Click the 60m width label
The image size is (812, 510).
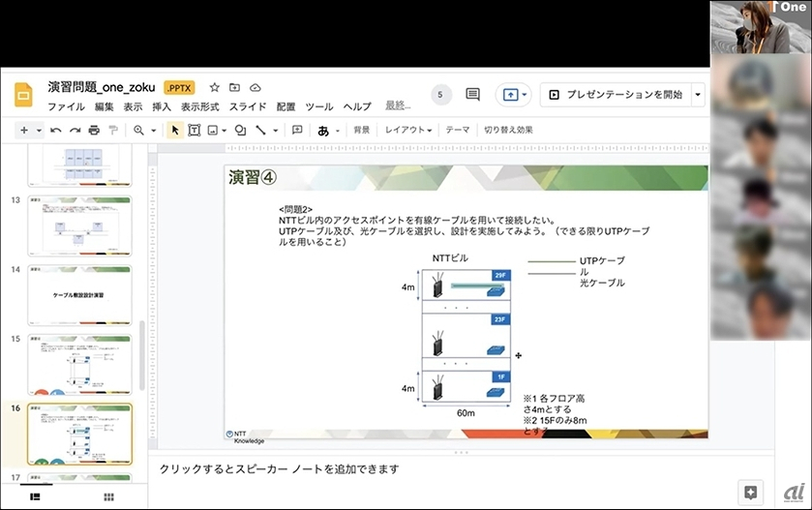click(466, 413)
